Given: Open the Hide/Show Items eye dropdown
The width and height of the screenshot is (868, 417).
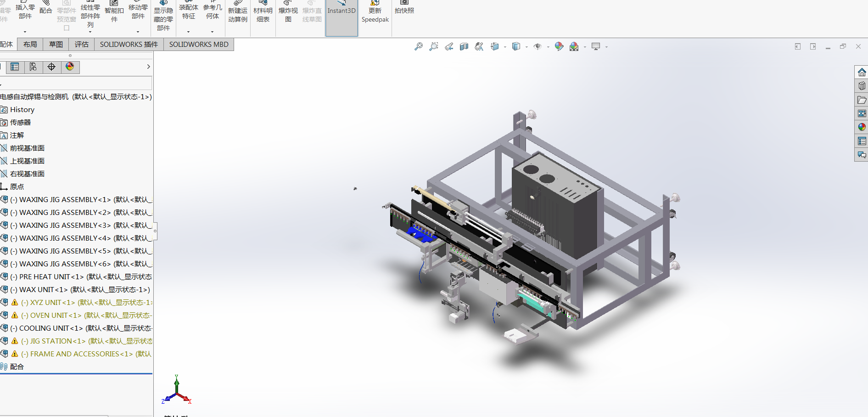Looking at the screenshot, I should pyautogui.click(x=548, y=47).
